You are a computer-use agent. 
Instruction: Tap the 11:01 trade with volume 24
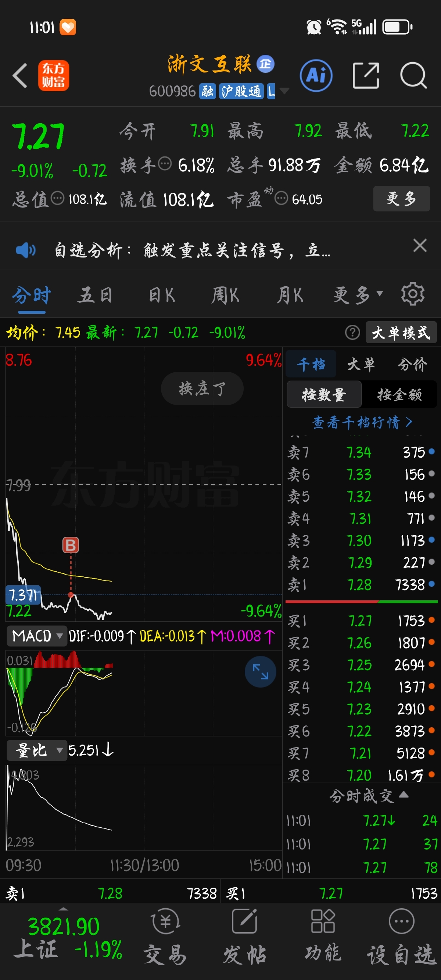pos(361,821)
